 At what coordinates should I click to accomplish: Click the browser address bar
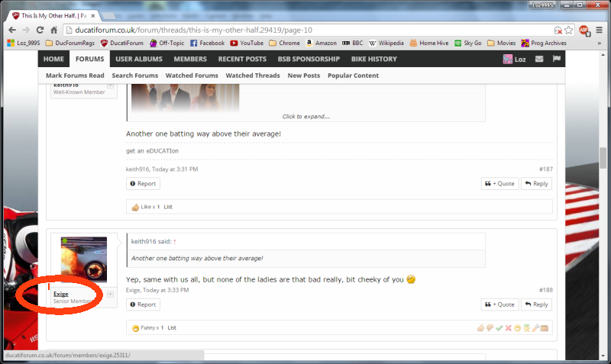[305, 30]
